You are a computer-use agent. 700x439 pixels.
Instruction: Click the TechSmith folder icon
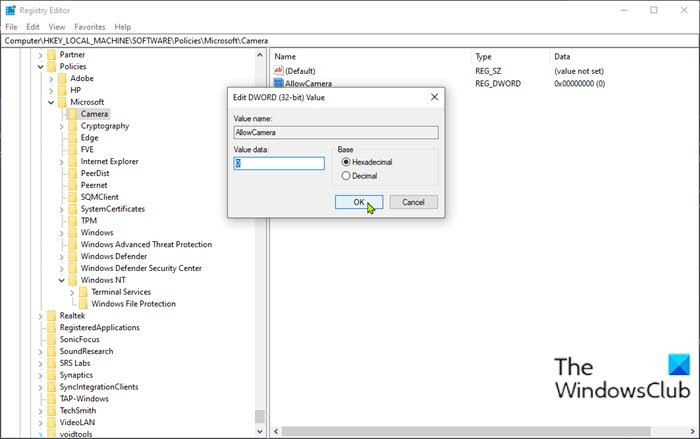tap(52, 410)
